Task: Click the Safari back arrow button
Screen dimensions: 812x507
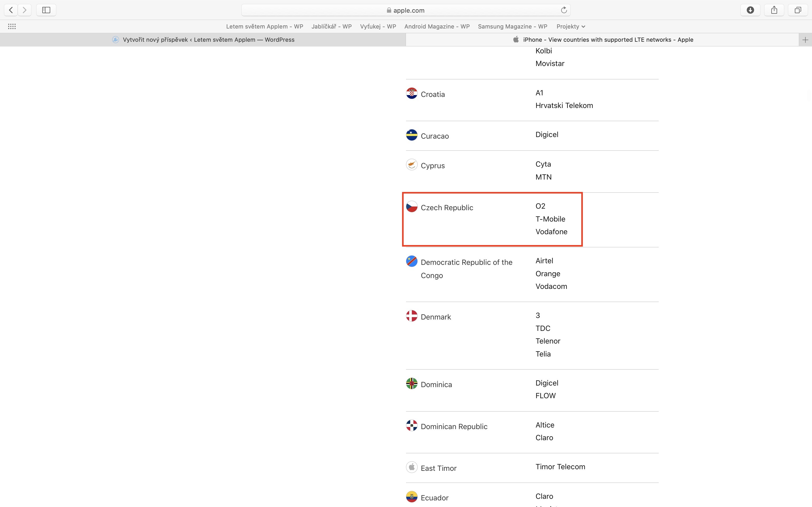Action: 11,10
